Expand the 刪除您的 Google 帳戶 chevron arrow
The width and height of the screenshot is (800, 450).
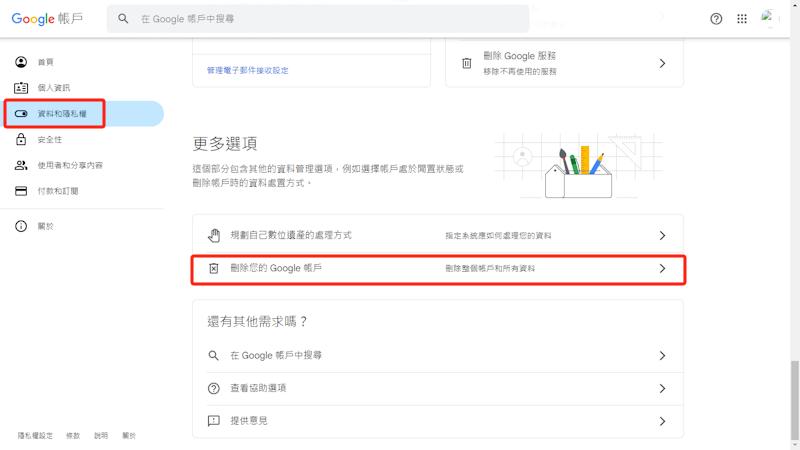(662, 268)
